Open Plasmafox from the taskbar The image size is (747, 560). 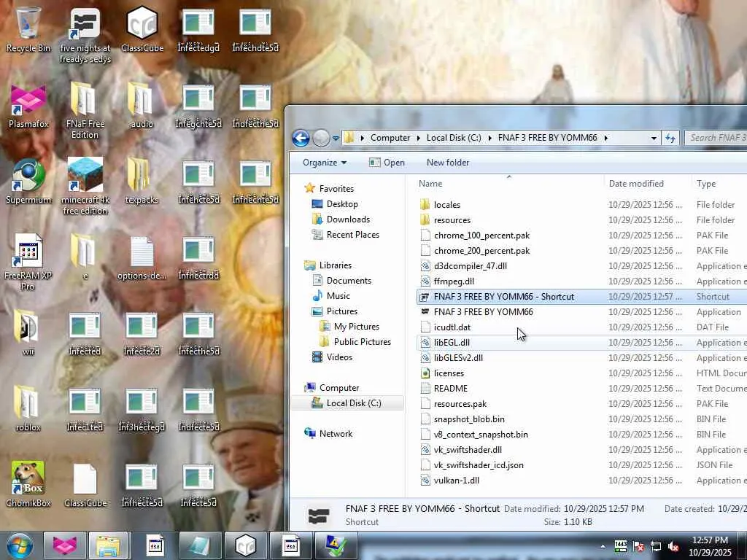pos(65,545)
